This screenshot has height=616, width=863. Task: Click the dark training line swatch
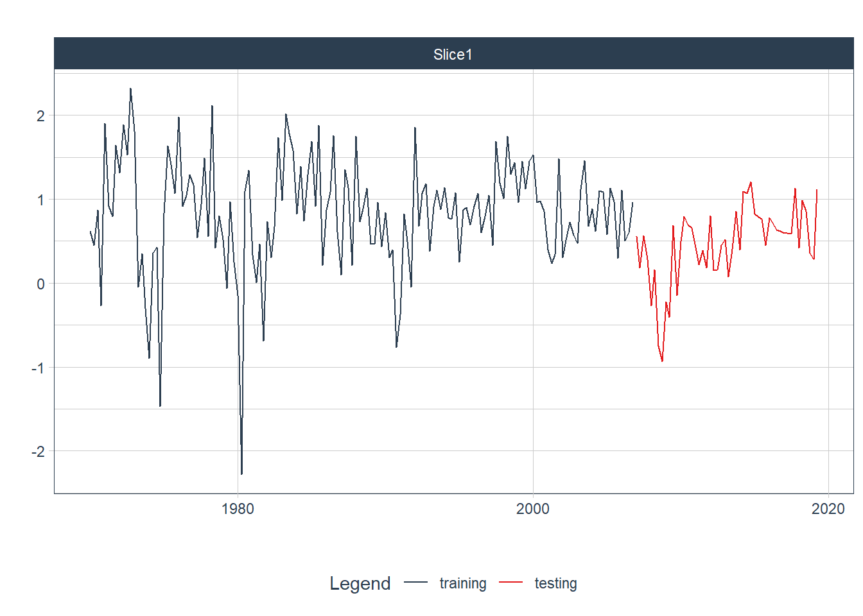click(x=416, y=582)
